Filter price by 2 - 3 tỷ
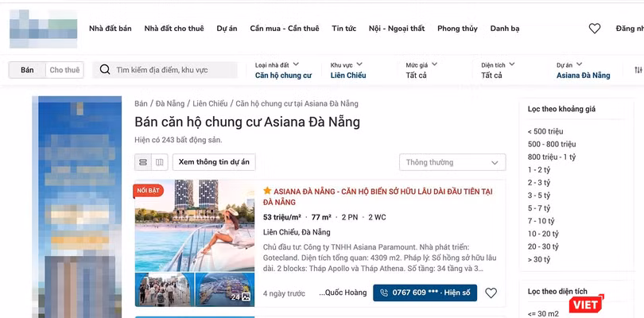This screenshot has width=644, height=318. [x=539, y=182]
